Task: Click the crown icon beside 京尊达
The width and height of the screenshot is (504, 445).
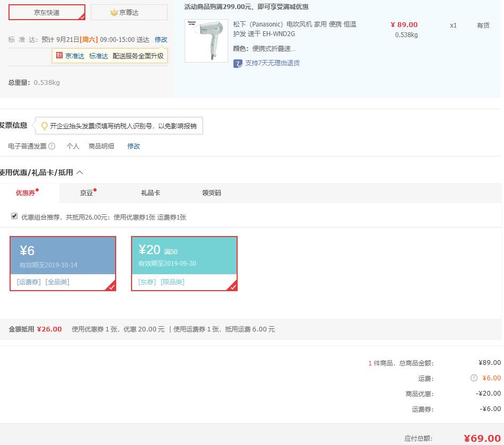Action: coord(114,12)
